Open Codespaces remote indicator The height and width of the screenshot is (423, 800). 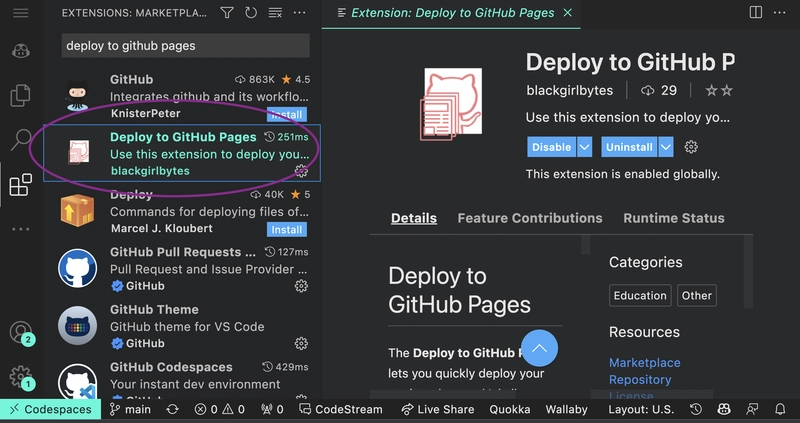51,409
